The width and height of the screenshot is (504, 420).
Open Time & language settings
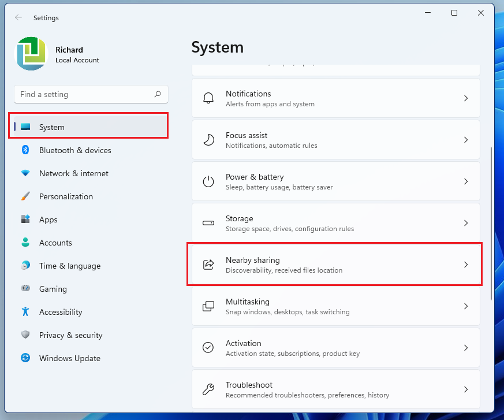pos(69,266)
